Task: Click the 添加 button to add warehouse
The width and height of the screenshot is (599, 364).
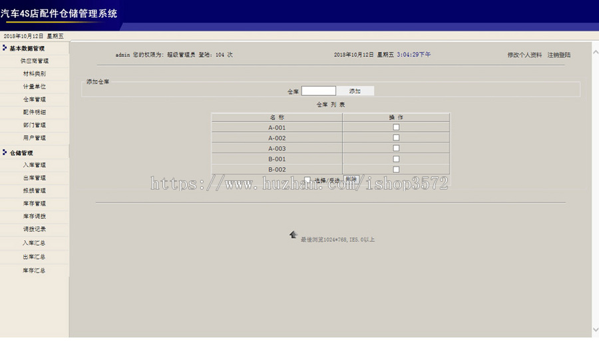Action: (355, 91)
